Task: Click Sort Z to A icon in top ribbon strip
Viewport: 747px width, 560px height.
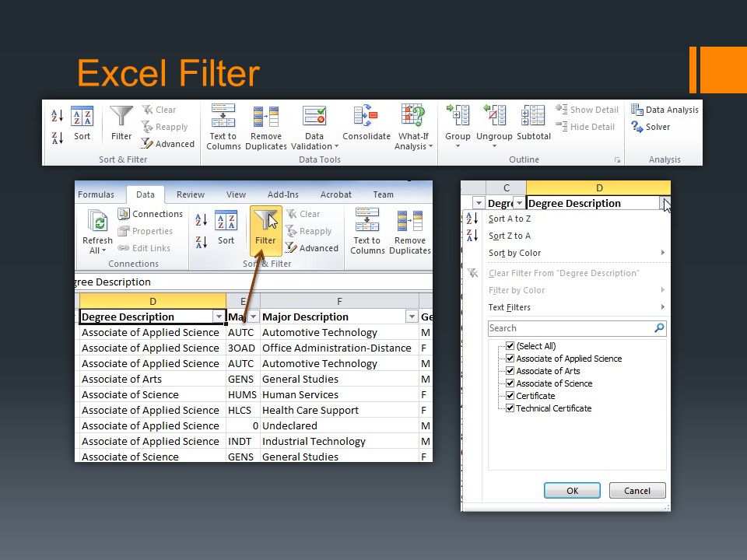Action: coord(57,138)
